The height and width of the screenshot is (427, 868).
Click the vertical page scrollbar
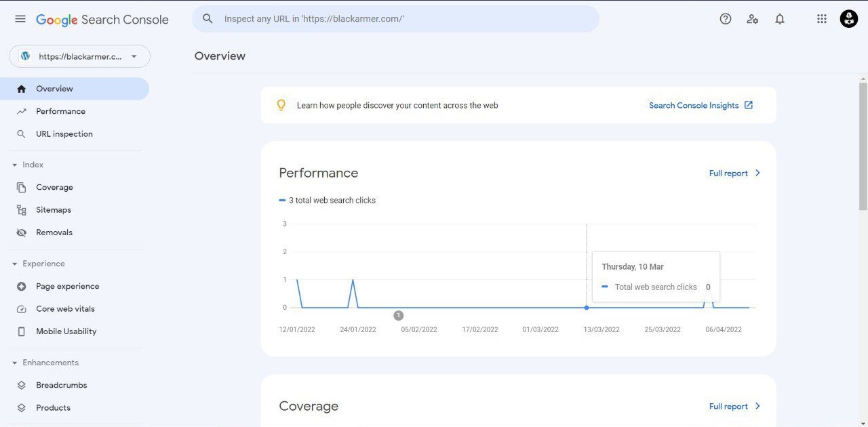[863, 146]
